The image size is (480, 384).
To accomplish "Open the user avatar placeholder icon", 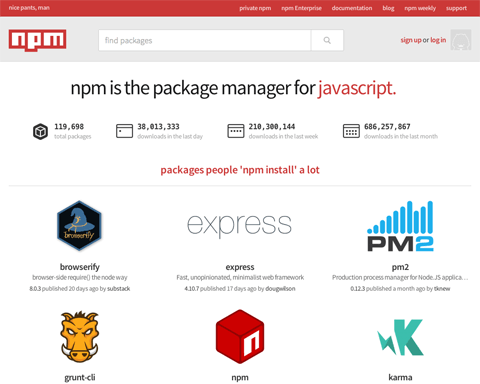I will (461, 40).
